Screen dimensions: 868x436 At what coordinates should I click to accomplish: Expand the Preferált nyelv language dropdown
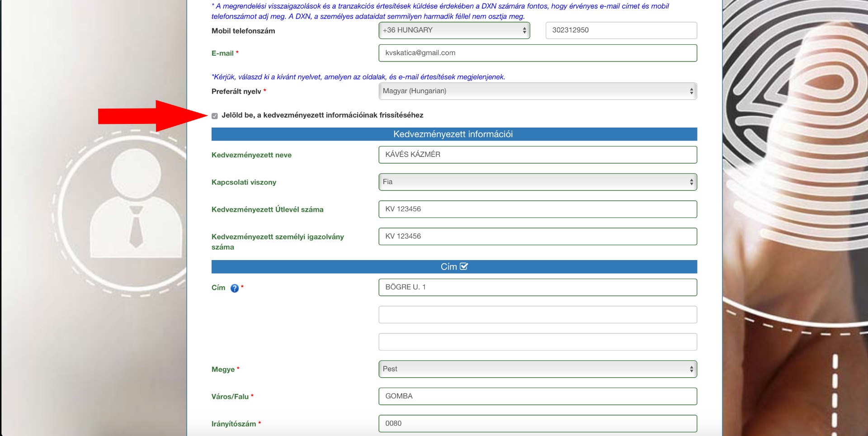[537, 91]
